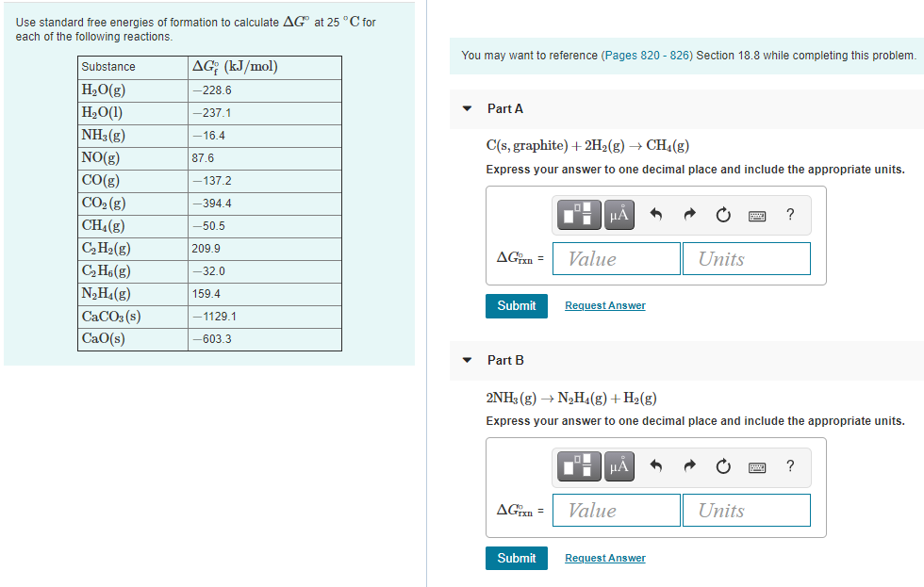
Task: Select the N2H4(g) substance cell
Action: coord(133,294)
